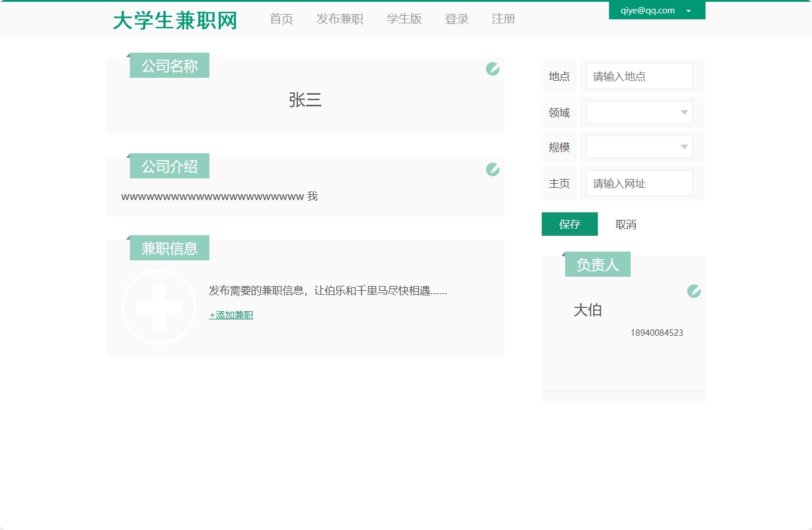Click the +添加兼职 link
Image resolution: width=812 pixels, height=530 pixels.
230,315
